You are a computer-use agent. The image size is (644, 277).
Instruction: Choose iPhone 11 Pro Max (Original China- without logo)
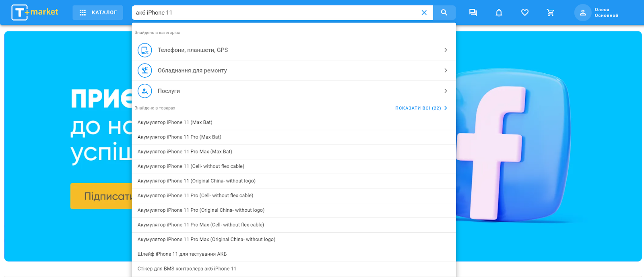[x=294, y=240]
